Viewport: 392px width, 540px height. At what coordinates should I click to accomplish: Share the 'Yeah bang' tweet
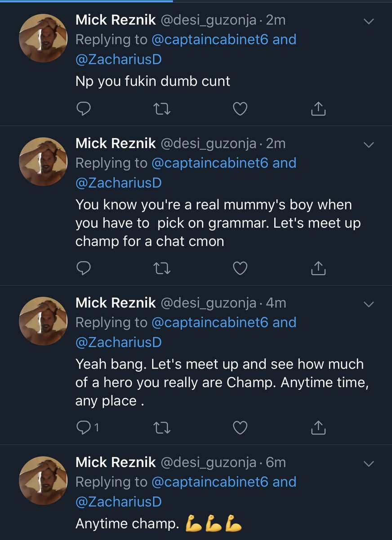(318, 428)
